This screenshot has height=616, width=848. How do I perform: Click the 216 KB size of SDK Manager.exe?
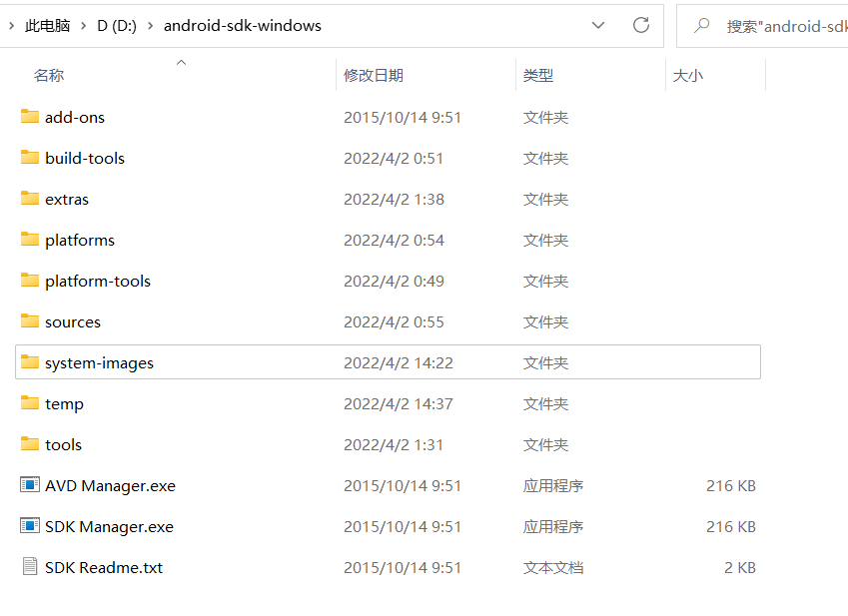[731, 527]
